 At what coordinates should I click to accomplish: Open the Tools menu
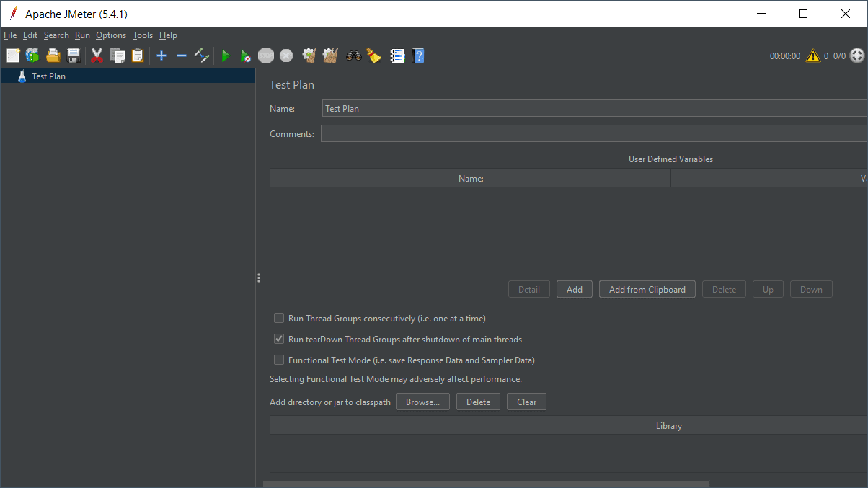[x=143, y=35]
